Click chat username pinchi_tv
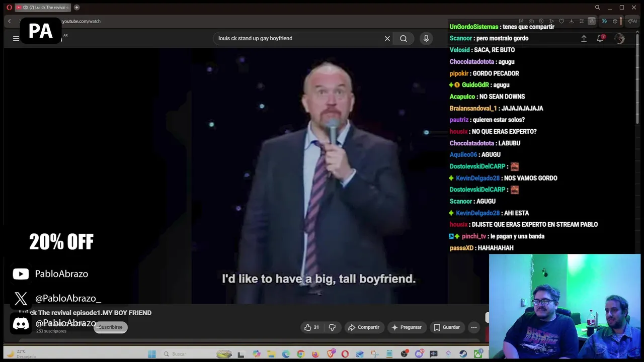 click(x=474, y=236)
